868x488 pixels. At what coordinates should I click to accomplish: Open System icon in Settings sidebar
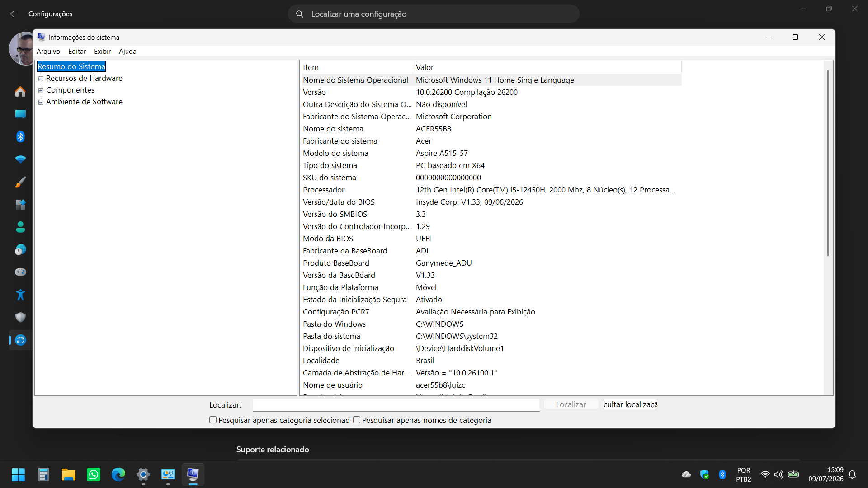pos(20,114)
